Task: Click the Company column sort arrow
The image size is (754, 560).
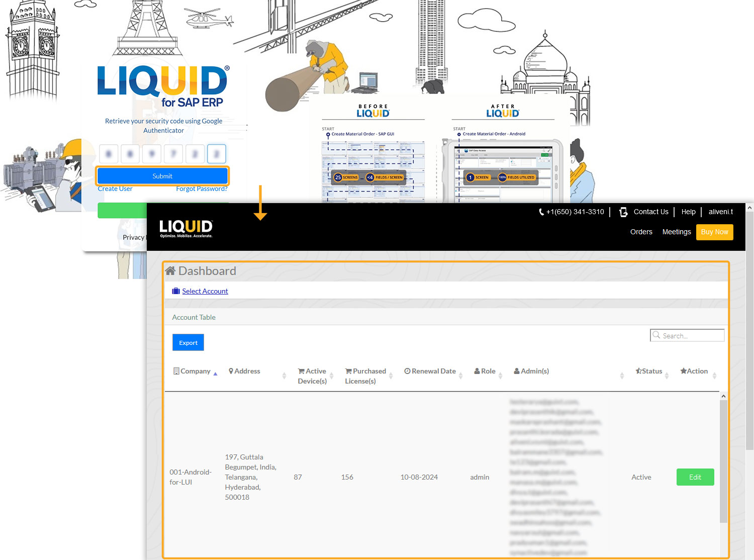Action: [x=215, y=374]
